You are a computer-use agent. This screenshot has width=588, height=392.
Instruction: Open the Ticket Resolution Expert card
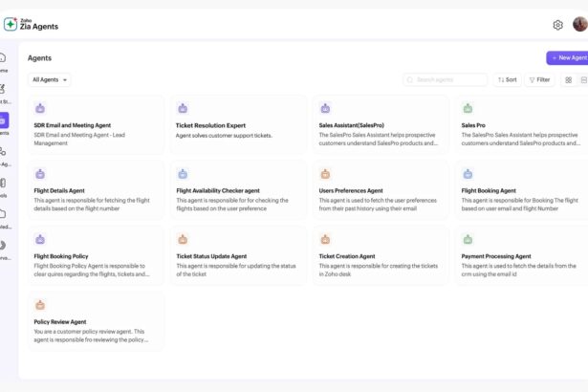[238, 125]
